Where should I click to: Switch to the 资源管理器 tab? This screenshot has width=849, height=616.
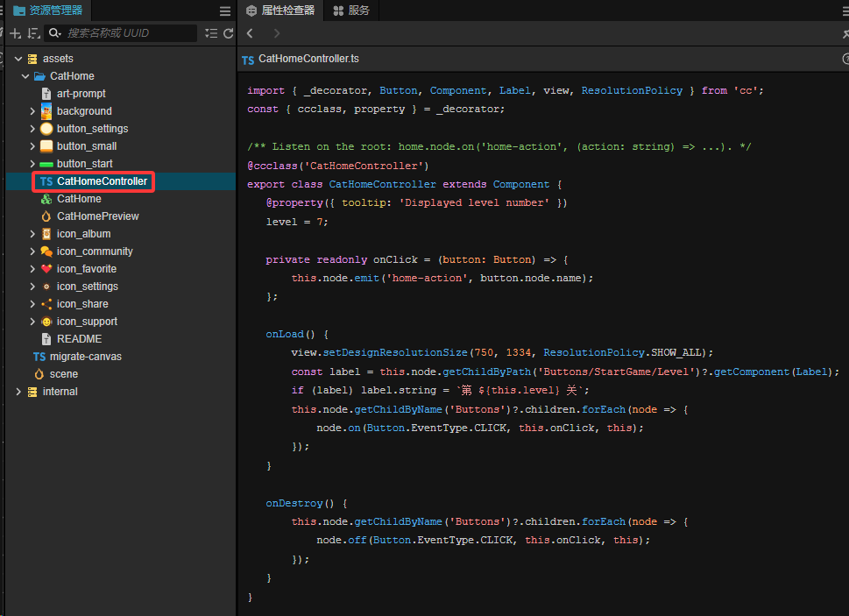coord(47,11)
